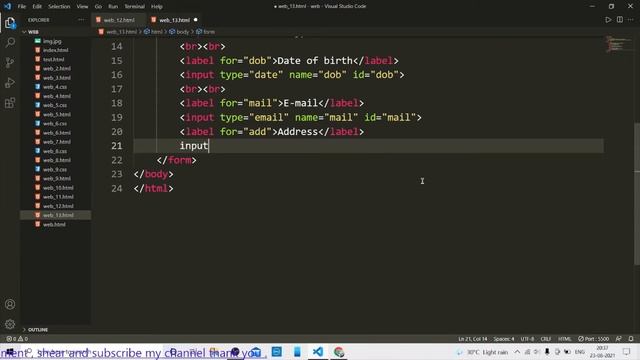Image resolution: width=640 pixels, height=360 pixels.
Task: Open the File menu
Action: (22, 6)
